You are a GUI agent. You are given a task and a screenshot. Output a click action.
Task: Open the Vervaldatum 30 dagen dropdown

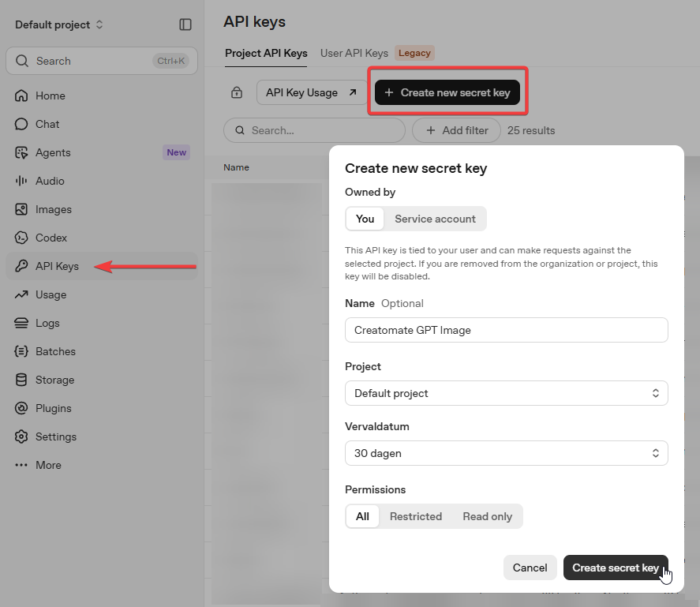click(506, 453)
